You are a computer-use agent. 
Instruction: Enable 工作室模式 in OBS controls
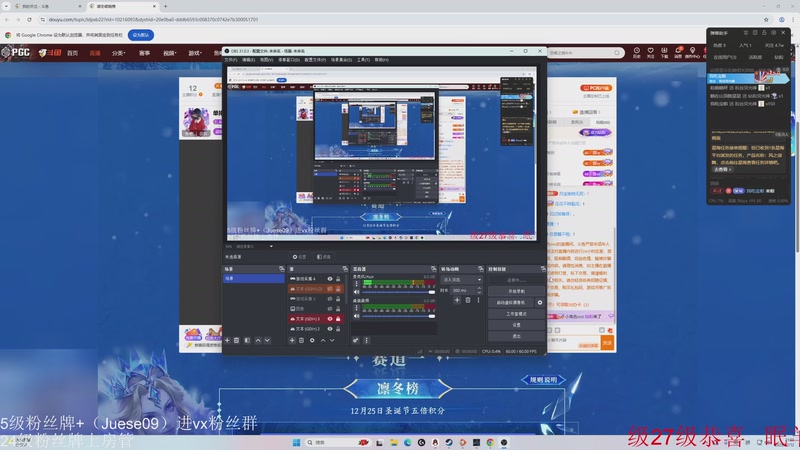516,314
